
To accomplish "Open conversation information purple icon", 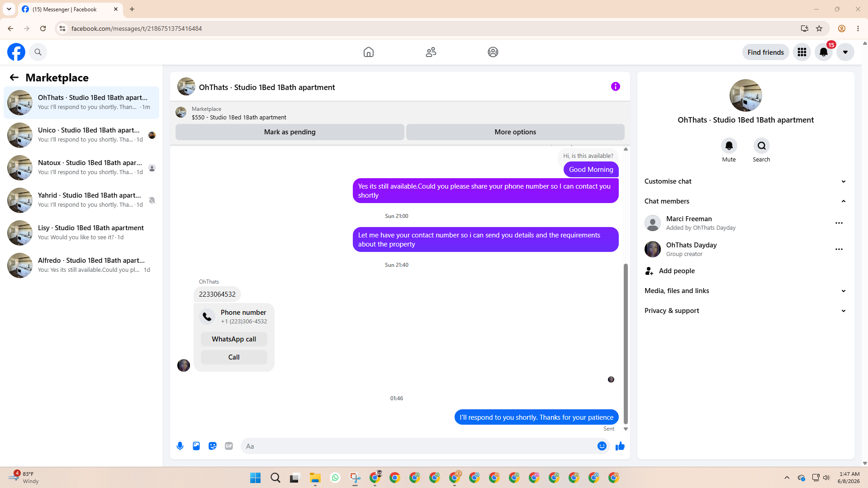I will (x=616, y=86).
